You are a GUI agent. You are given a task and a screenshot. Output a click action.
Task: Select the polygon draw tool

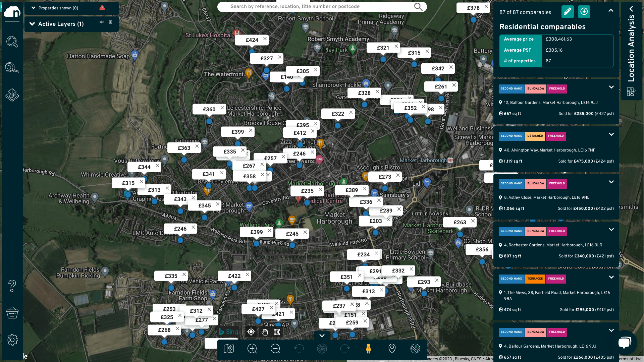coord(277,332)
